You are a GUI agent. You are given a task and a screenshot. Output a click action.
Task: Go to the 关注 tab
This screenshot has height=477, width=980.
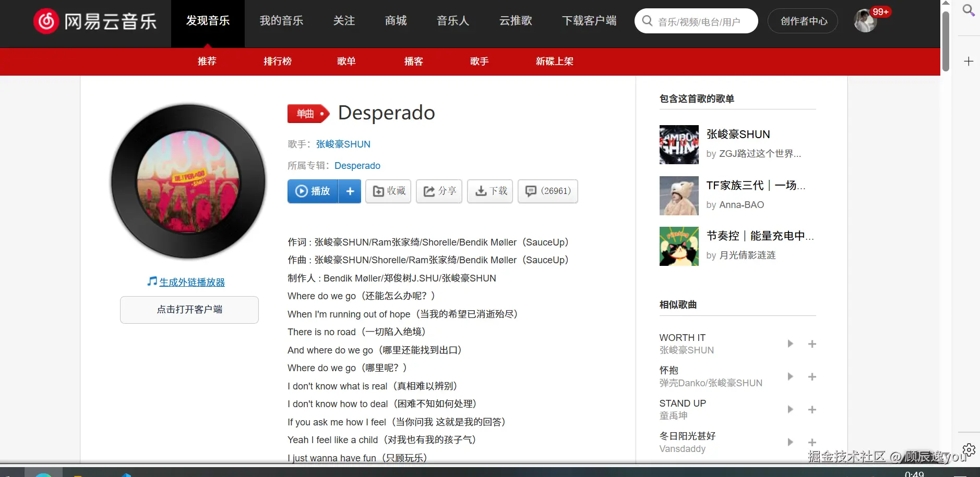click(x=344, y=21)
